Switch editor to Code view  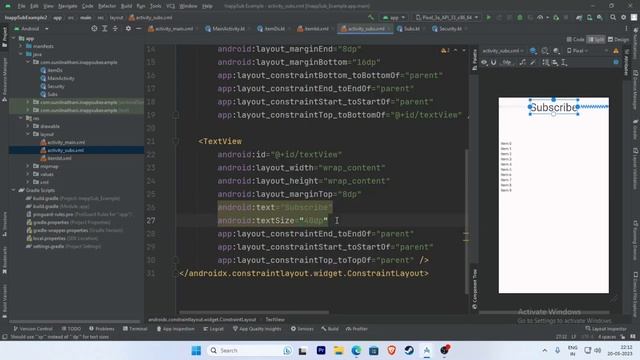[576, 40]
